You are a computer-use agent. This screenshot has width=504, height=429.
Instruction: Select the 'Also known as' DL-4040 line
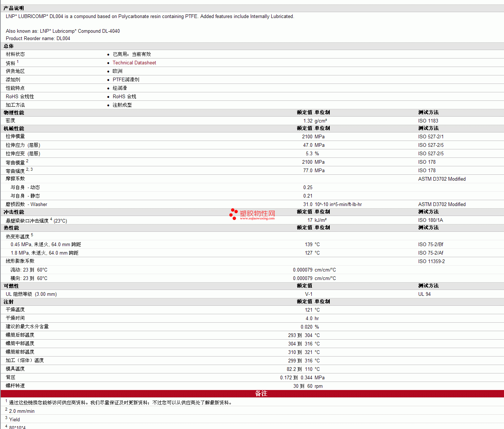click(x=63, y=31)
